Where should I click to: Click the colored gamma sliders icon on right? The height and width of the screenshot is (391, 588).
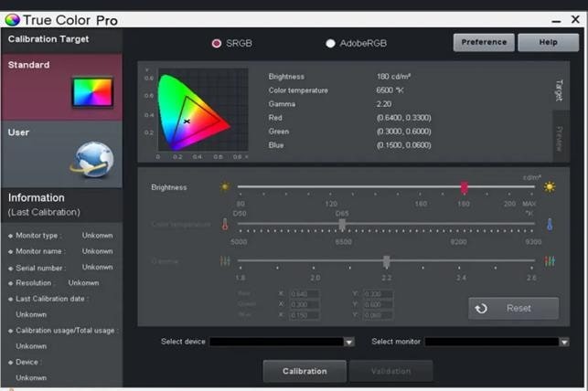pos(550,261)
